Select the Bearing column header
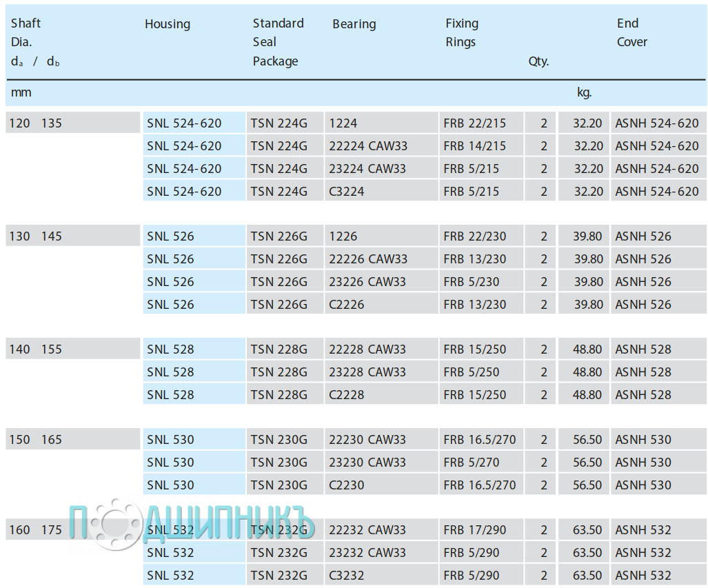Viewport: 708px width, 588px height. click(x=354, y=24)
